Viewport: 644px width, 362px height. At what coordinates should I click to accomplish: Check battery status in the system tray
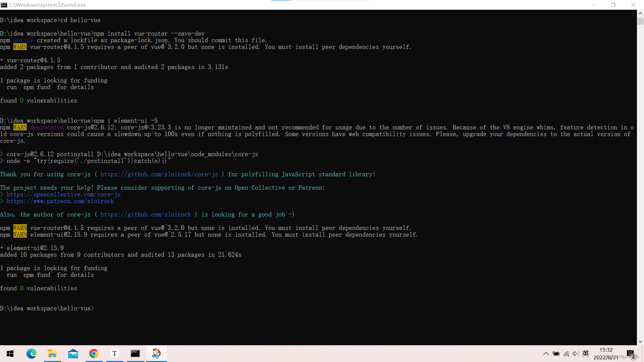tap(556, 354)
